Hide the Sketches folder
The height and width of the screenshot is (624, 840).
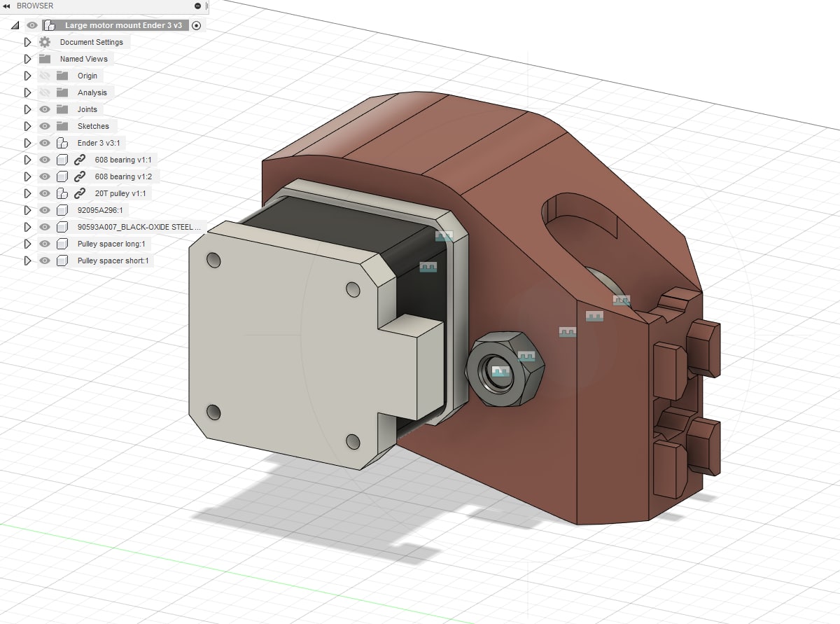(x=45, y=126)
